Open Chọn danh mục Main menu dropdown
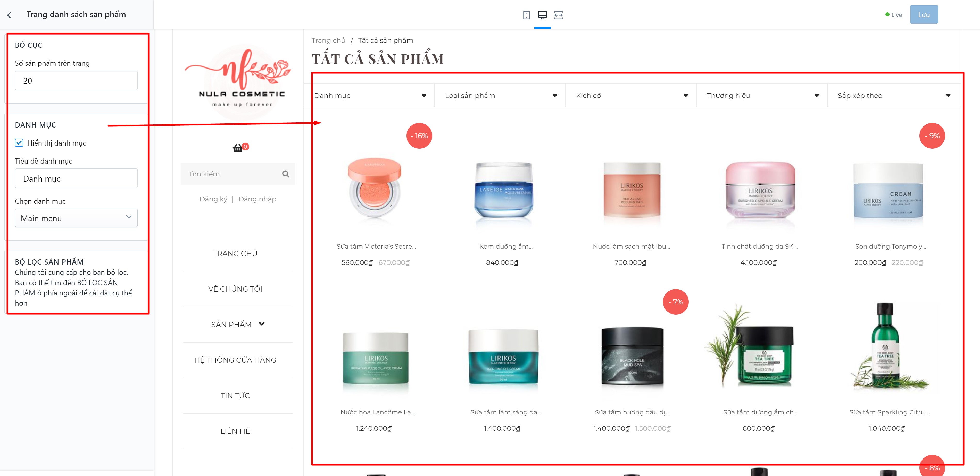This screenshot has width=980, height=476. click(x=76, y=218)
